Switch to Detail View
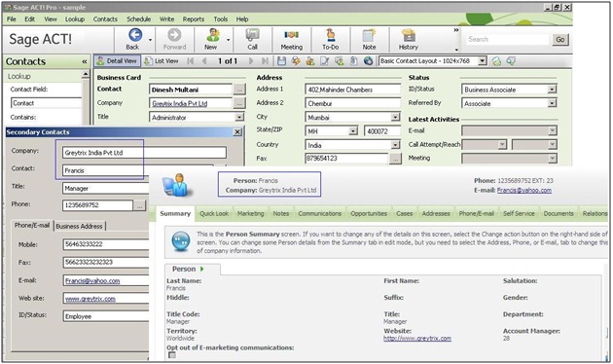This screenshot has height=364, width=613. click(117, 61)
